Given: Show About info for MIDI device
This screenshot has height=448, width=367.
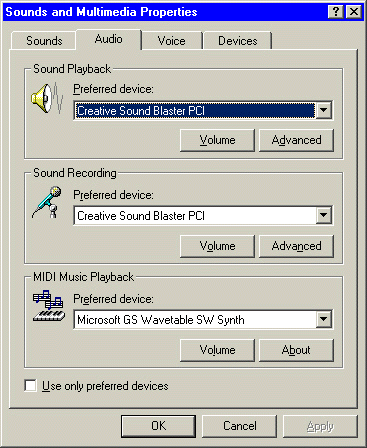Looking at the screenshot, I should coord(296,350).
